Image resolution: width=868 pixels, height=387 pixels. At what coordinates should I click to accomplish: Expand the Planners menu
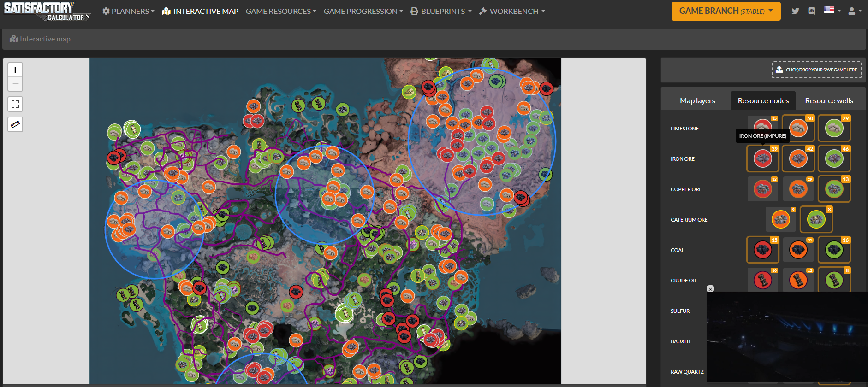coord(128,11)
